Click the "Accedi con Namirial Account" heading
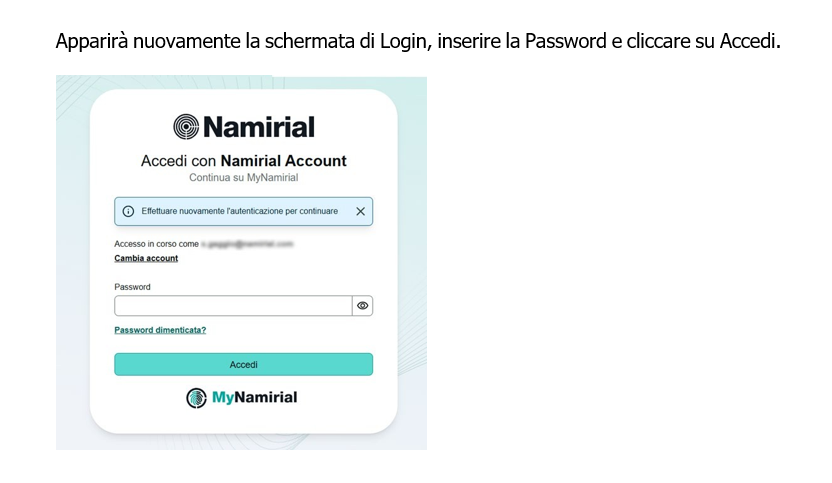 tap(244, 161)
